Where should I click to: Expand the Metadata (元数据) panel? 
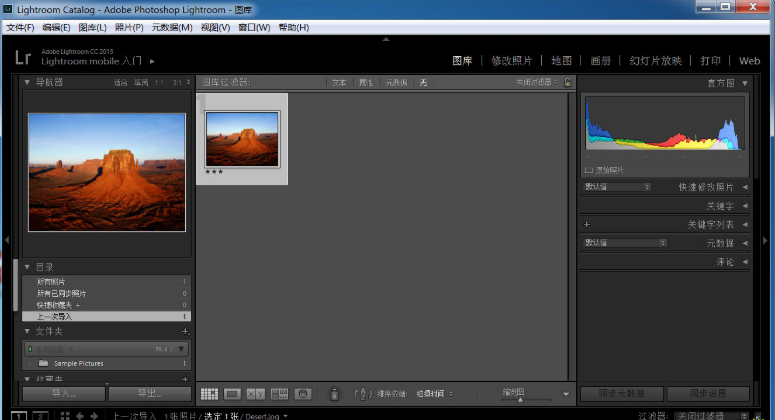coord(745,243)
